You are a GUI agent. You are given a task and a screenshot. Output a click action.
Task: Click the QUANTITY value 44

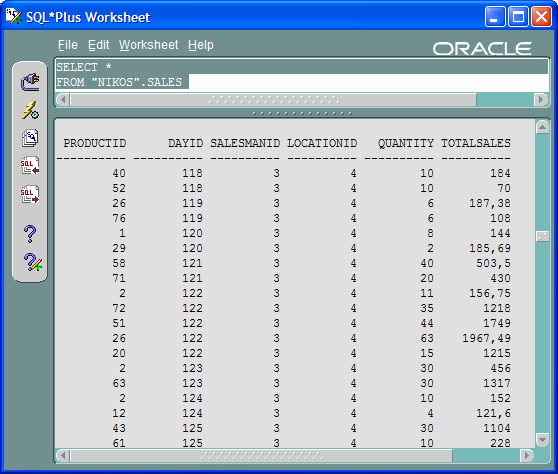tap(427, 323)
